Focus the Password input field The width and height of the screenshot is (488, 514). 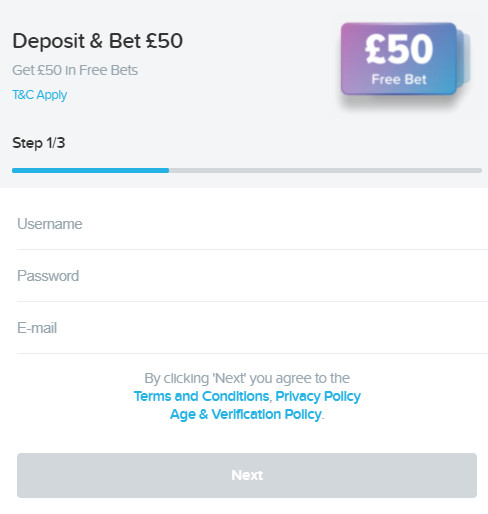(252, 276)
